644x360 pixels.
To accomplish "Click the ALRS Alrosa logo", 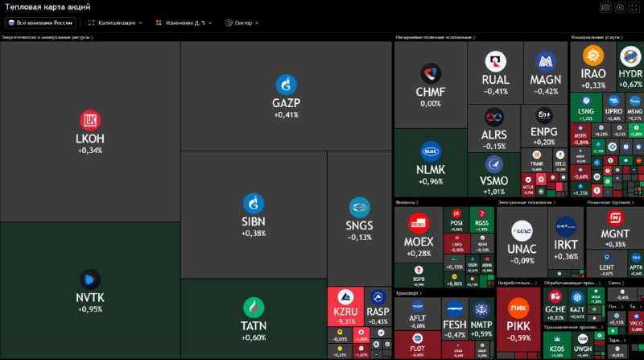I will [493, 117].
